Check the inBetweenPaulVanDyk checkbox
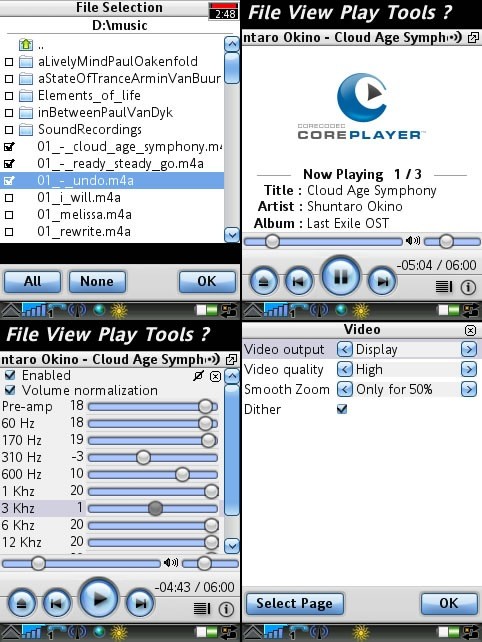 [x=9, y=113]
